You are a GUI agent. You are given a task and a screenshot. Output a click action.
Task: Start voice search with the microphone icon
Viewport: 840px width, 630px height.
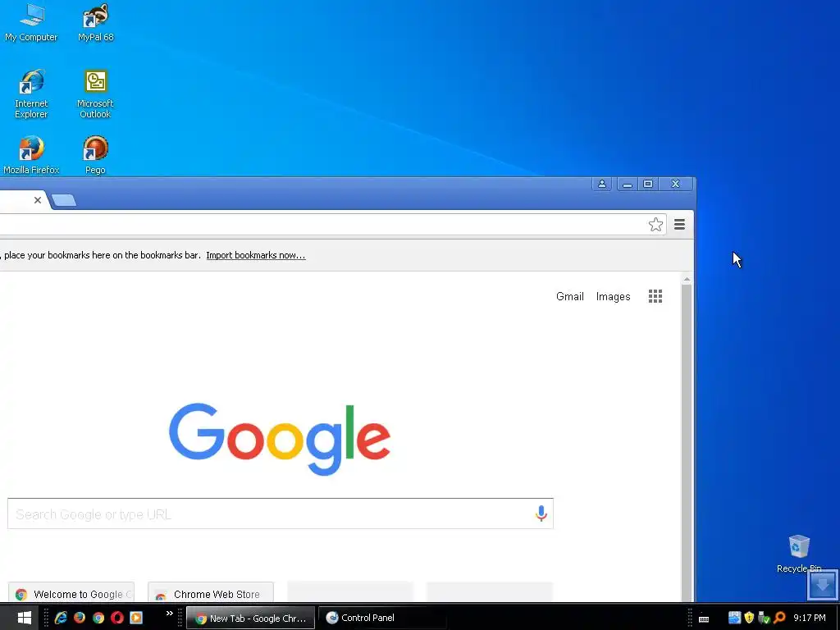click(x=541, y=514)
